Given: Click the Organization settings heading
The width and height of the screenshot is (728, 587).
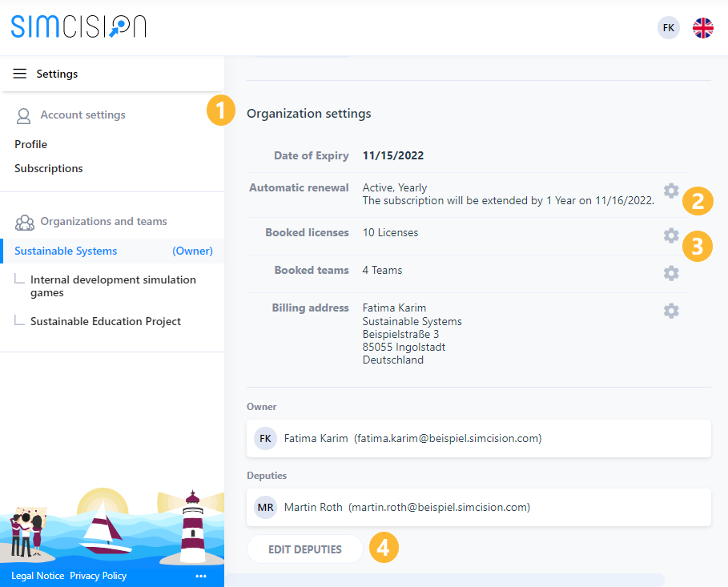Looking at the screenshot, I should (309, 114).
